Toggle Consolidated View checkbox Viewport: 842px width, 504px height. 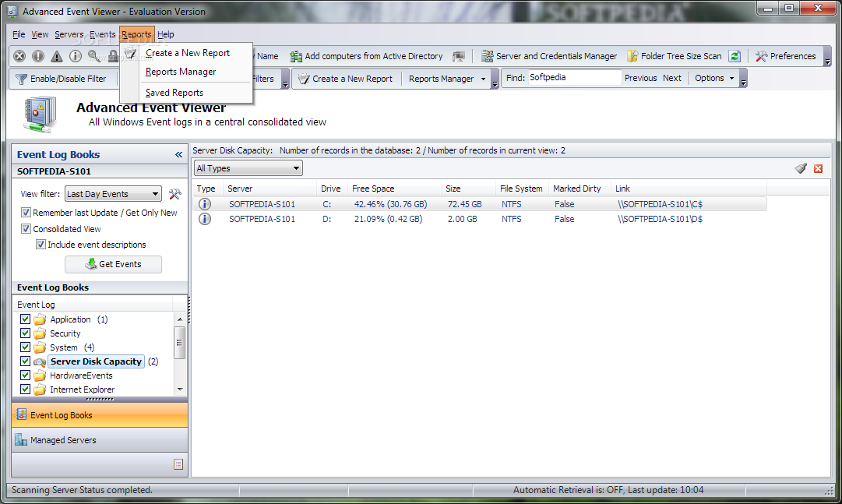[x=26, y=228]
